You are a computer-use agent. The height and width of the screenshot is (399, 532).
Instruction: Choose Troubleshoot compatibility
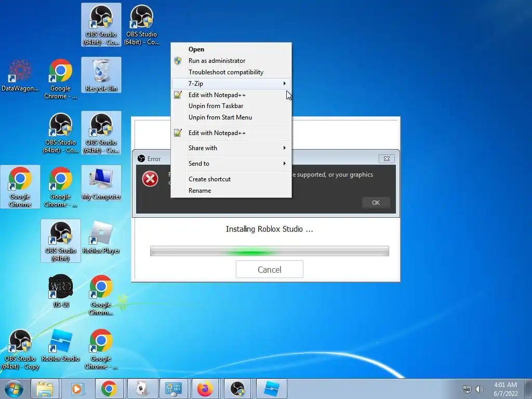pyautogui.click(x=231, y=72)
